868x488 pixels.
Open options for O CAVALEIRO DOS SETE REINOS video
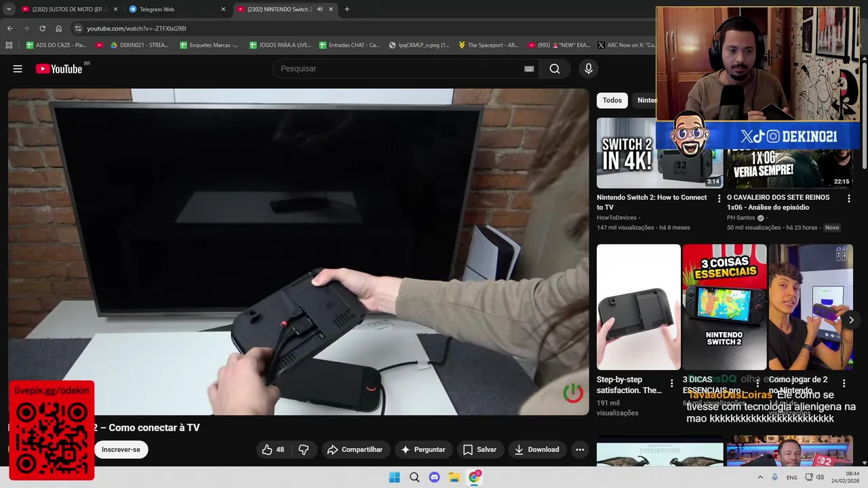point(848,199)
